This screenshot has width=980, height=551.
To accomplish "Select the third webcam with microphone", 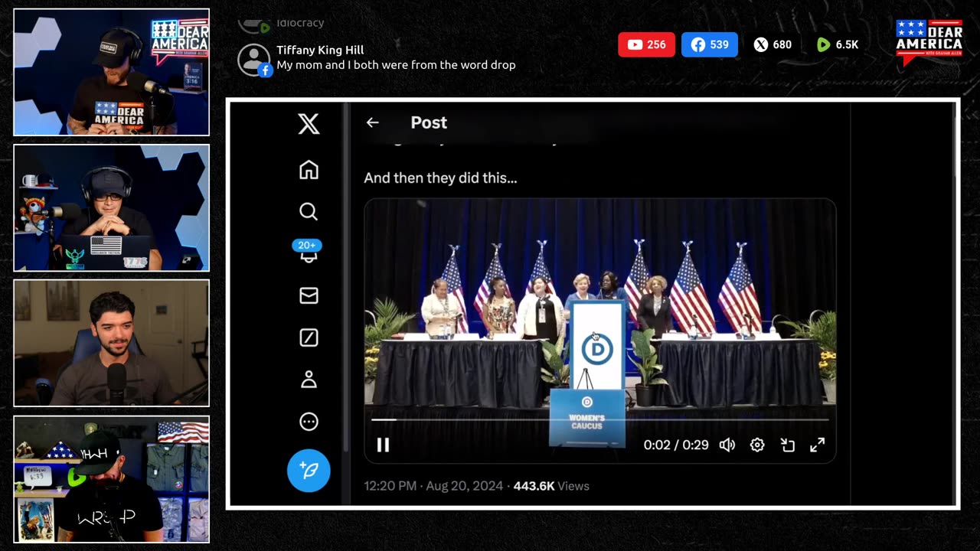I will click(111, 343).
